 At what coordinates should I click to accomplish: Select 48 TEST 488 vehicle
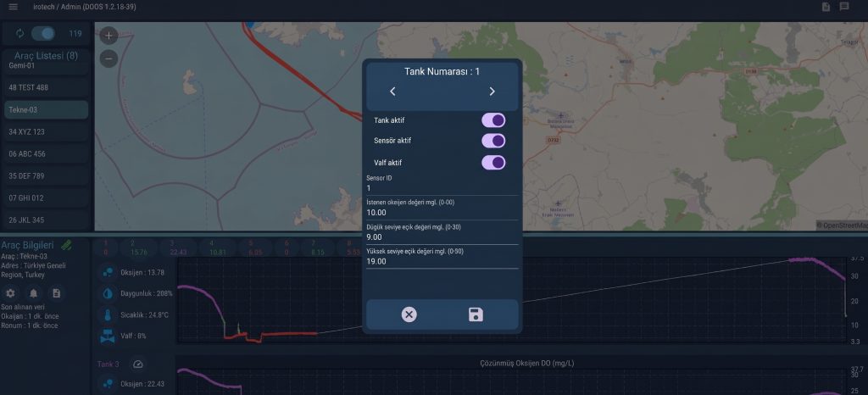pyautogui.click(x=46, y=87)
